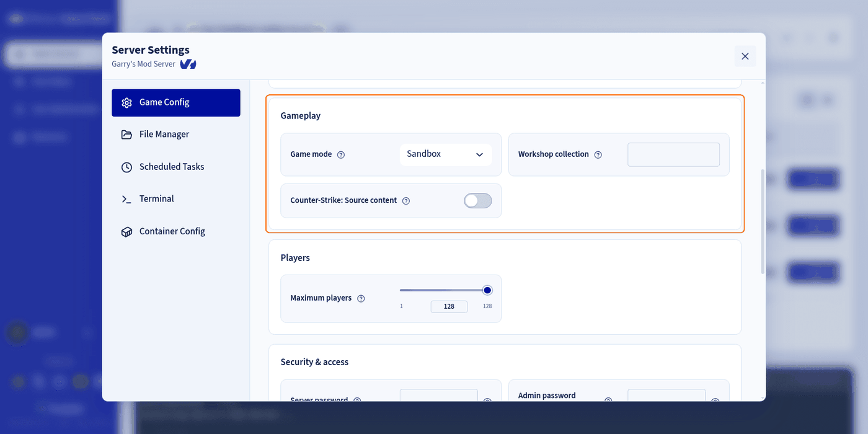Click the Admin password label
Screen dimensions: 868x434
tap(547, 396)
